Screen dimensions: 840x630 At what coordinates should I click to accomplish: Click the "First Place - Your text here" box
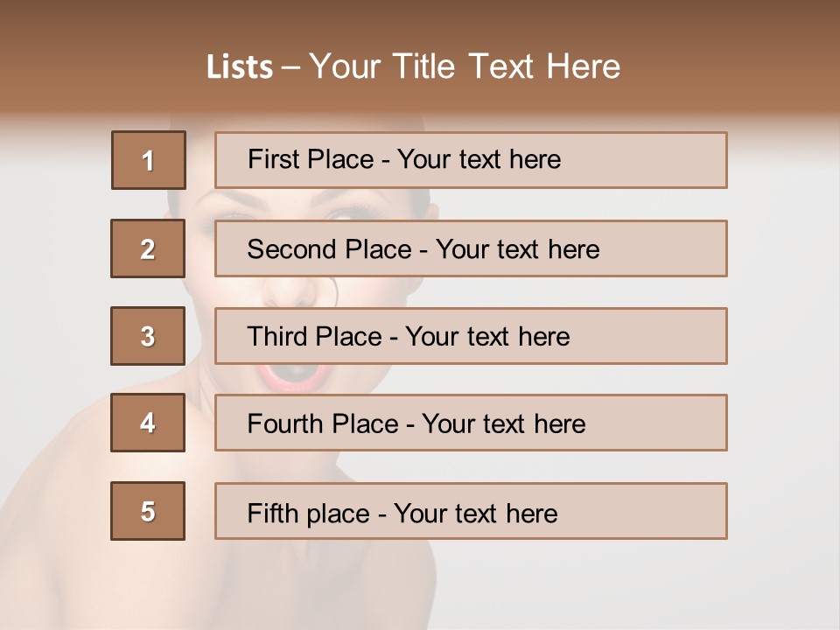pyautogui.click(x=471, y=160)
